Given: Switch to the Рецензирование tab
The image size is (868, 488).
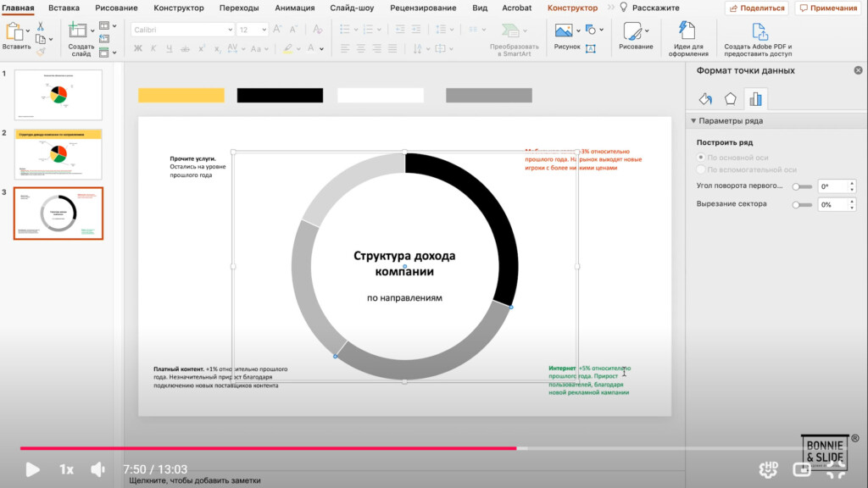Looking at the screenshot, I should pos(423,8).
